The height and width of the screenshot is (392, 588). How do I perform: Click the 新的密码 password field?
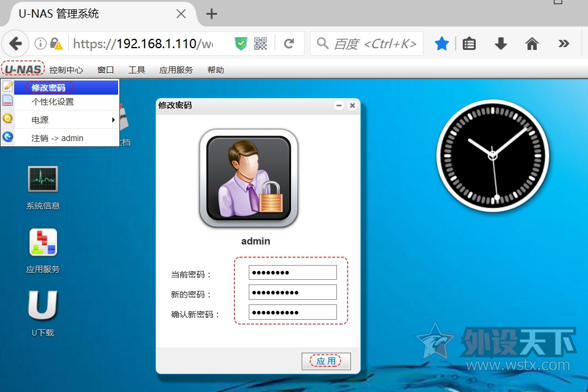pyautogui.click(x=292, y=292)
